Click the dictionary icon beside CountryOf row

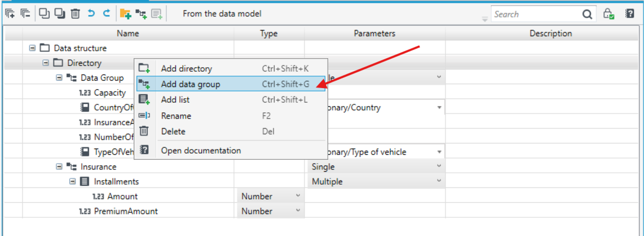click(85, 107)
